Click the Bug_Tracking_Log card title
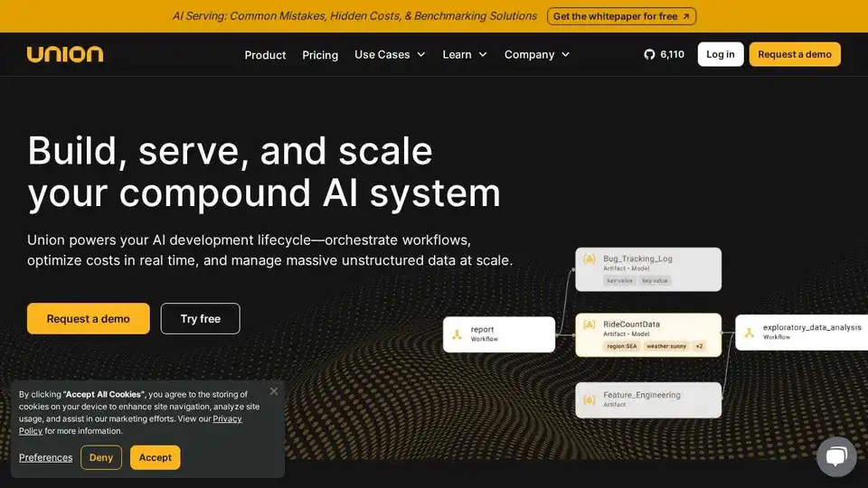 (x=637, y=258)
